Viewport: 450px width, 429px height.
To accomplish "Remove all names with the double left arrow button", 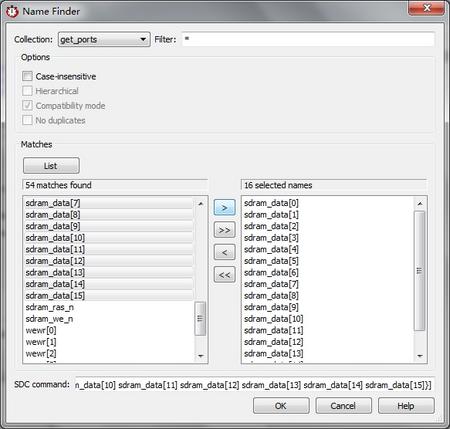I will click(x=224, y=275).
